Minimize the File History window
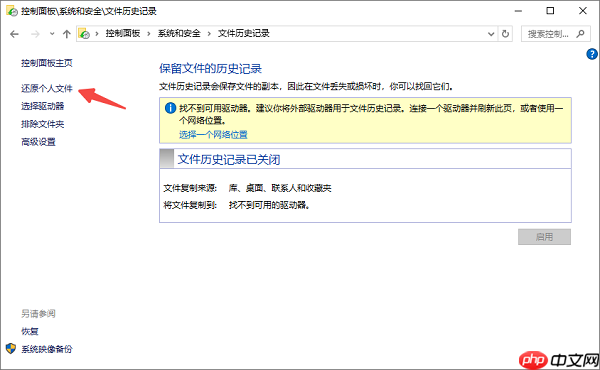Image resolution: width=600 pixels, height=370 pixels. [x=518, y=11]
